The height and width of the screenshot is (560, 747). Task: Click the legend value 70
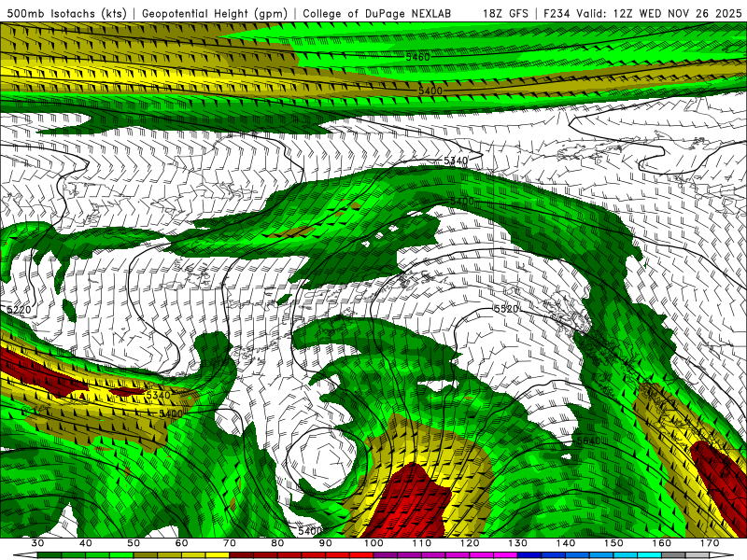pos(229,543)
